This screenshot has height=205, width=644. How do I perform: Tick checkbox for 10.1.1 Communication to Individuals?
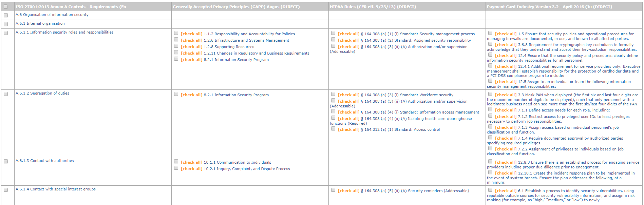(x=176, y=162)
